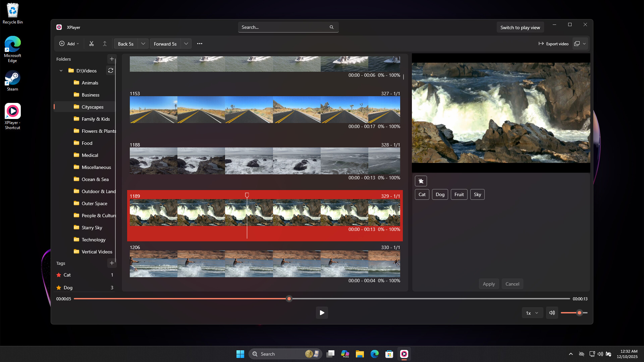644x362 pixels.
Task: Open the playback speed 1x dropdown
Action: (532, 313)
